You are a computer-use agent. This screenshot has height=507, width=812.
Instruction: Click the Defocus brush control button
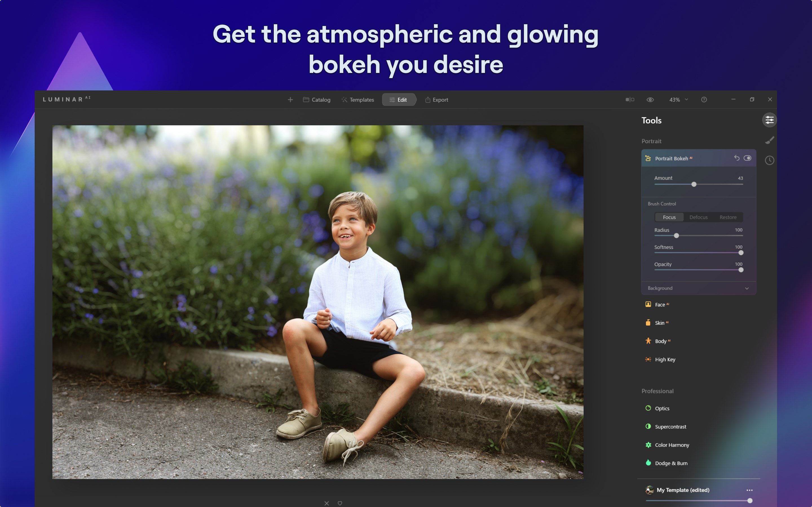click(x=698, y=217)
